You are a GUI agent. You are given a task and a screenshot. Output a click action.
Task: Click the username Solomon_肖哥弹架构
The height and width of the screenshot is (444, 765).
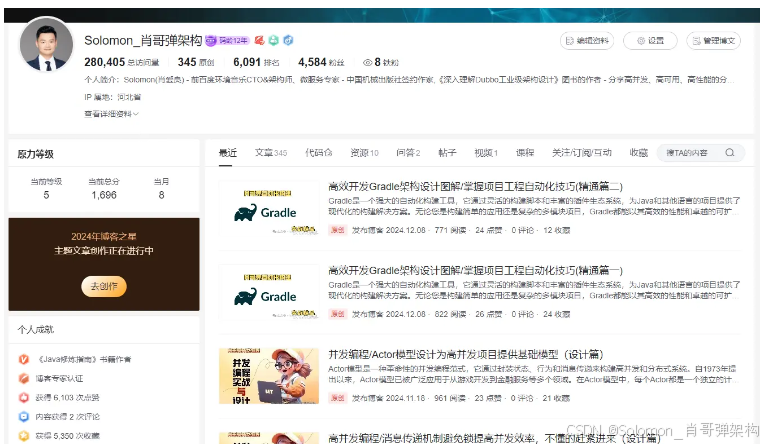[143, 40]
